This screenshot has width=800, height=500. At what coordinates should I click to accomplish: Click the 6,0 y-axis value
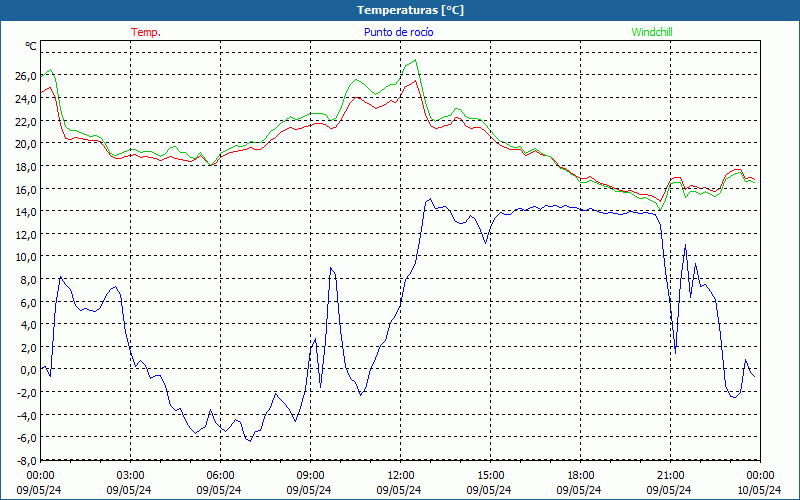[x=29, y=303]
